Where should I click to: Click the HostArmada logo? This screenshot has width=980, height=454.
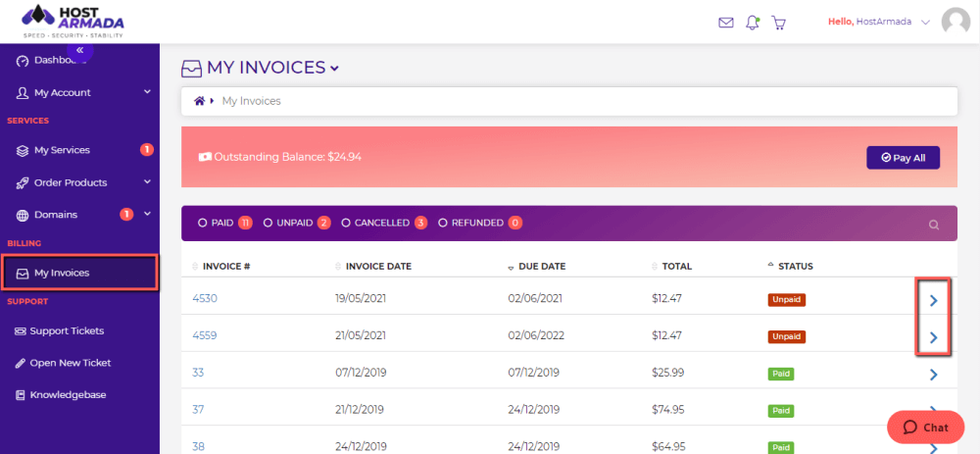click(73, 20)
